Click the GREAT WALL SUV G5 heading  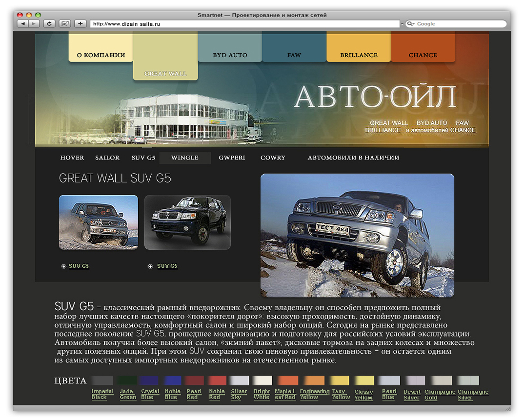pyautogui.click(x=115, y=178)
